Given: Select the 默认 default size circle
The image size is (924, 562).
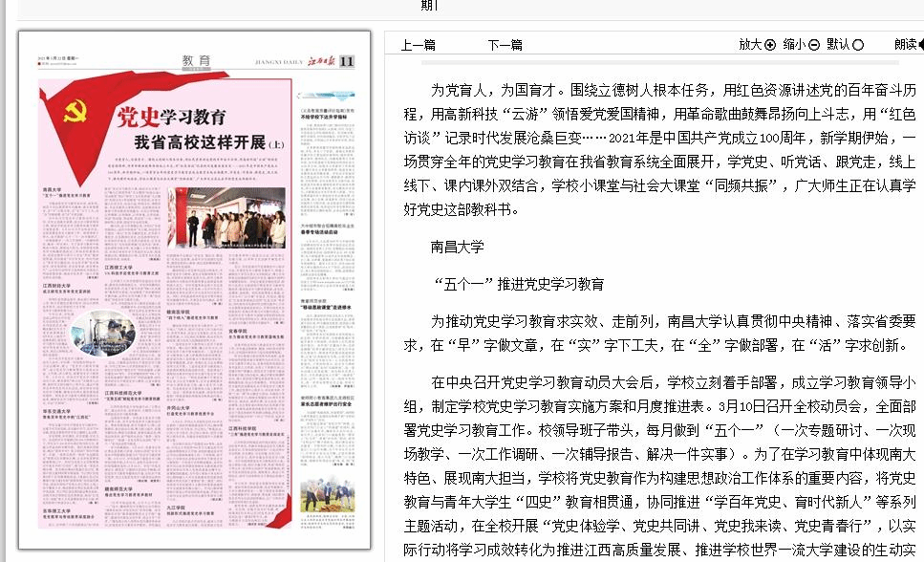Looking at the screenshot, I should click(x=858, y=45).
